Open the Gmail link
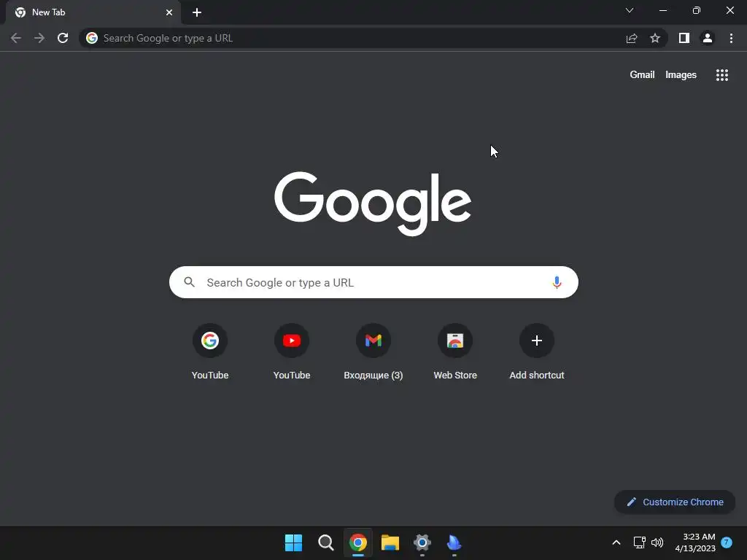The height and width of the screenshot is (560, 747). coord(642,75)
